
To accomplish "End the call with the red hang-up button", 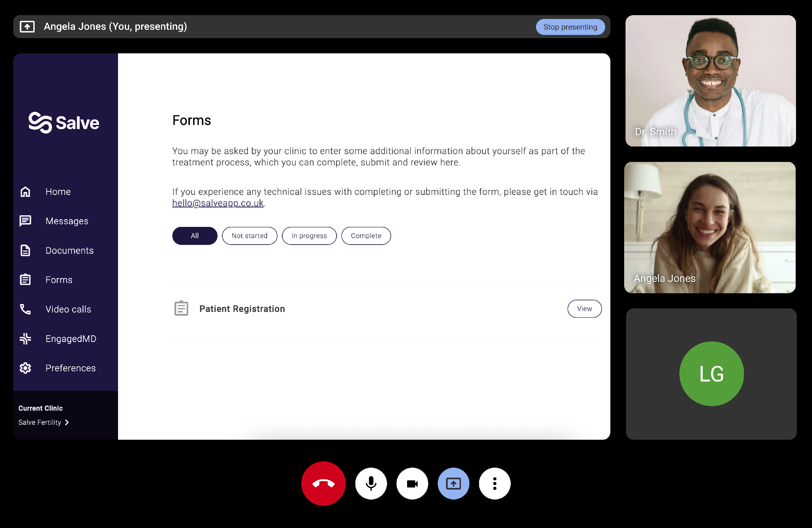I will tap(323, 483).
